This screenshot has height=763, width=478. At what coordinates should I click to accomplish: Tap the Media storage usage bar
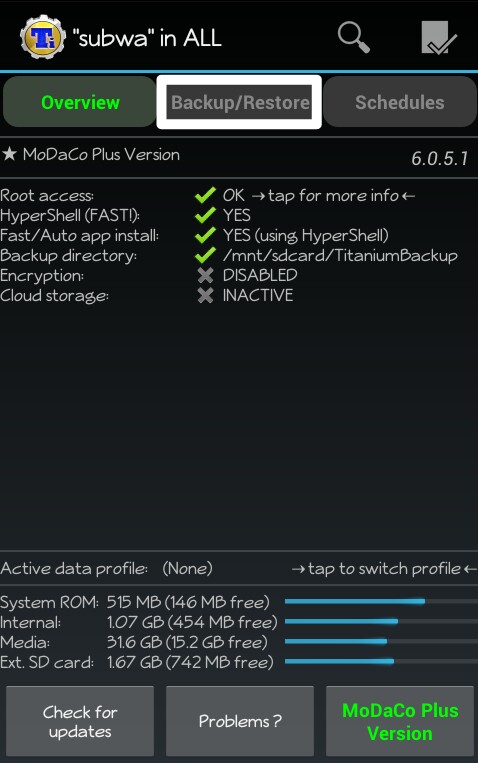381,641
